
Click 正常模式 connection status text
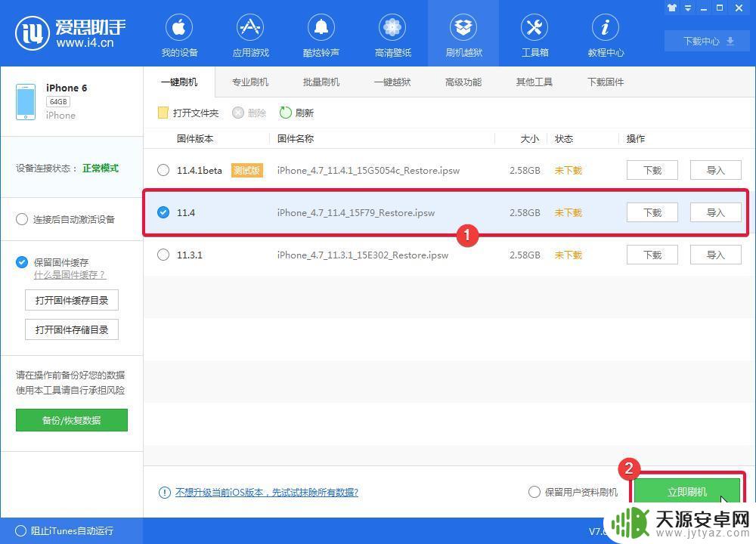101,168
